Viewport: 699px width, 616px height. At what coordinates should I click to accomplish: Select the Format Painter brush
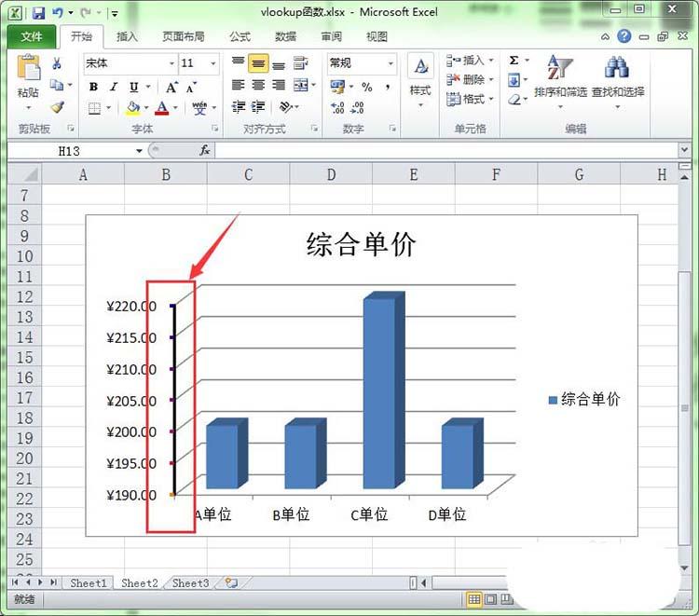coord(57,107)
